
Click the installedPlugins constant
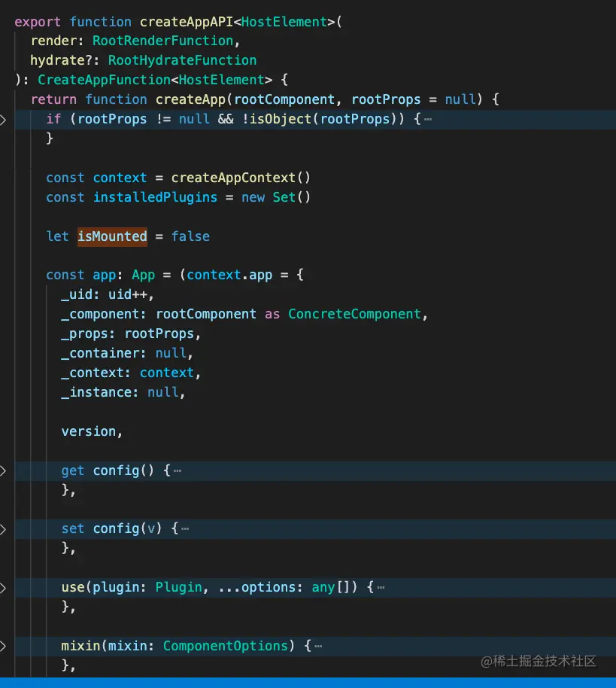point(155,197)
